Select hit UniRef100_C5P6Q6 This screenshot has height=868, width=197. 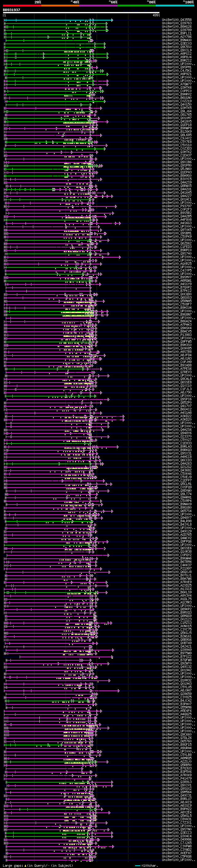coord(177,856)
